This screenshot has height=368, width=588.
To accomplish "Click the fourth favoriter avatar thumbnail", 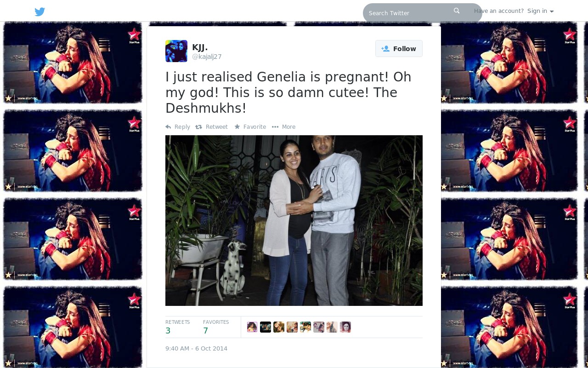I will (x=292, y=327).
